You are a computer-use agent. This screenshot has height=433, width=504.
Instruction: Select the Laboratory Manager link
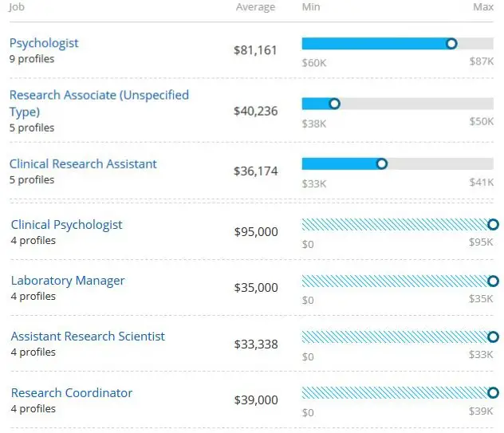[x=68, y=280]
